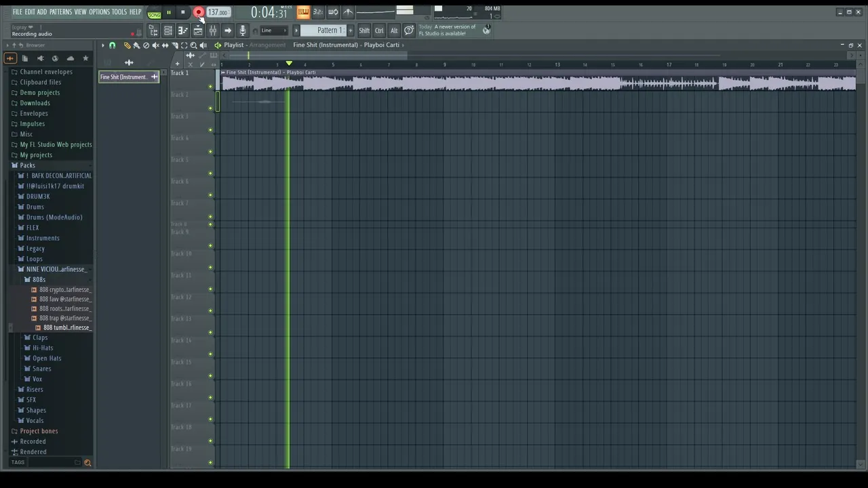Pause playback with the pause button
Image resolution: width=868 pixels, height=488 pixels.
pyautogui.click(x=169, y=12)
